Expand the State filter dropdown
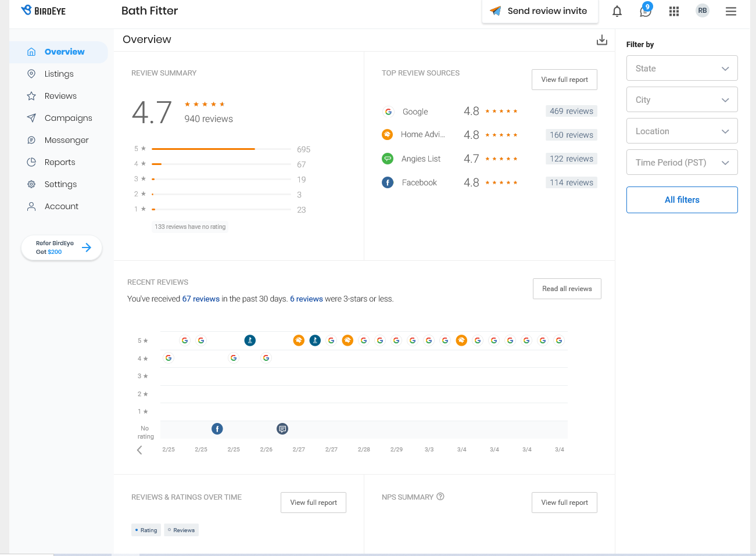 (682, 69)
